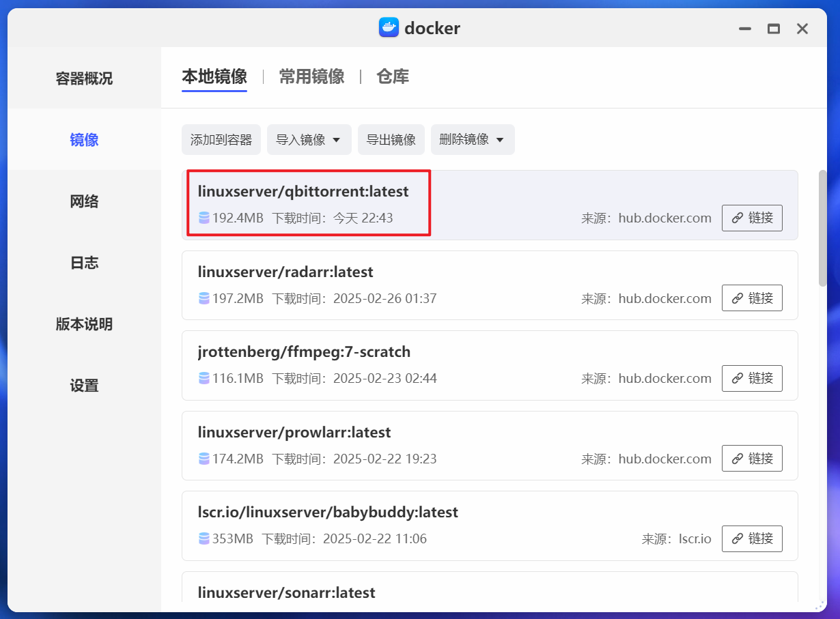Switch to 仓库 tab
This screenshot has width=840, height=619.
[393, 76]
